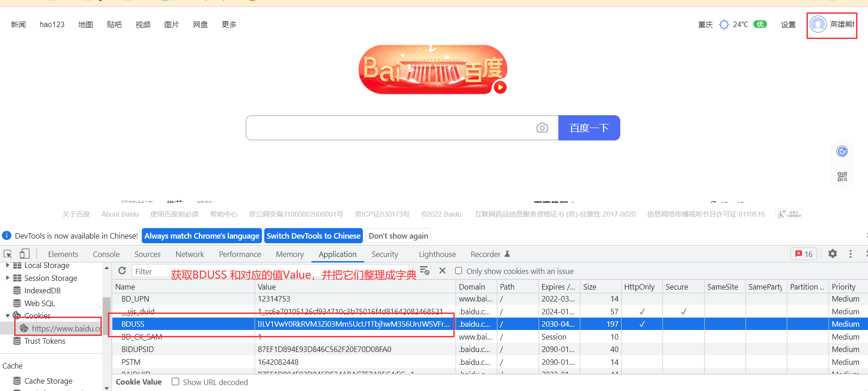Viewport: 868px width, 391px height.
Task: Switch to the Performance tab
Action: pos(240,254)
